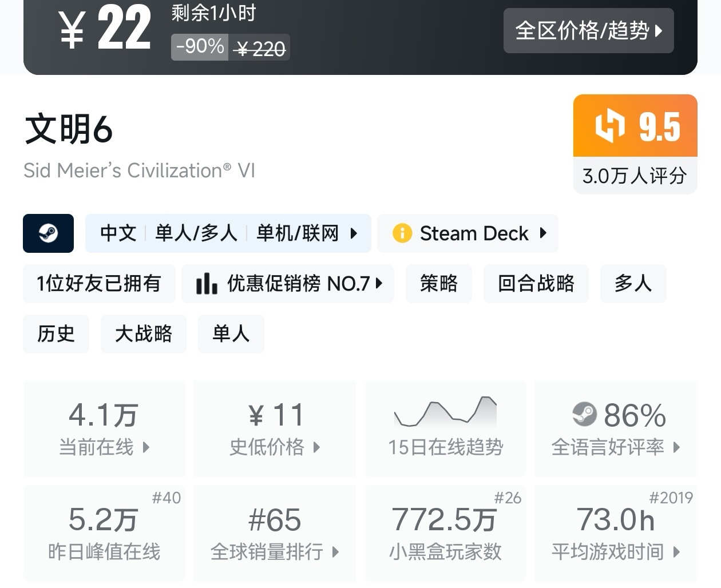Expand Steam Deck compatibility details

coord(468,233)
